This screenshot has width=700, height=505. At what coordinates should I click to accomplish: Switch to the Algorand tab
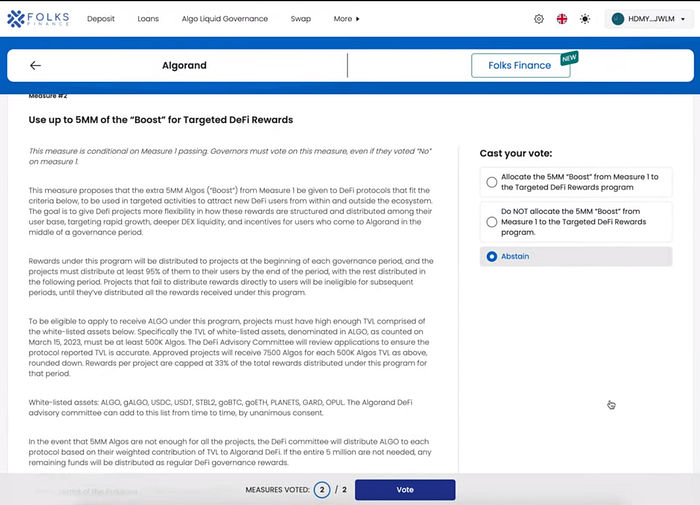pos(184,66)
